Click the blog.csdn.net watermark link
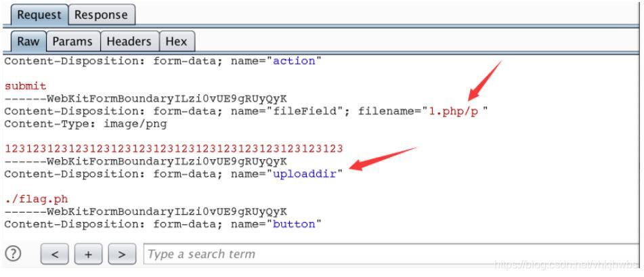The width and height of the screenshot is (644, 277). pos(567,265)
